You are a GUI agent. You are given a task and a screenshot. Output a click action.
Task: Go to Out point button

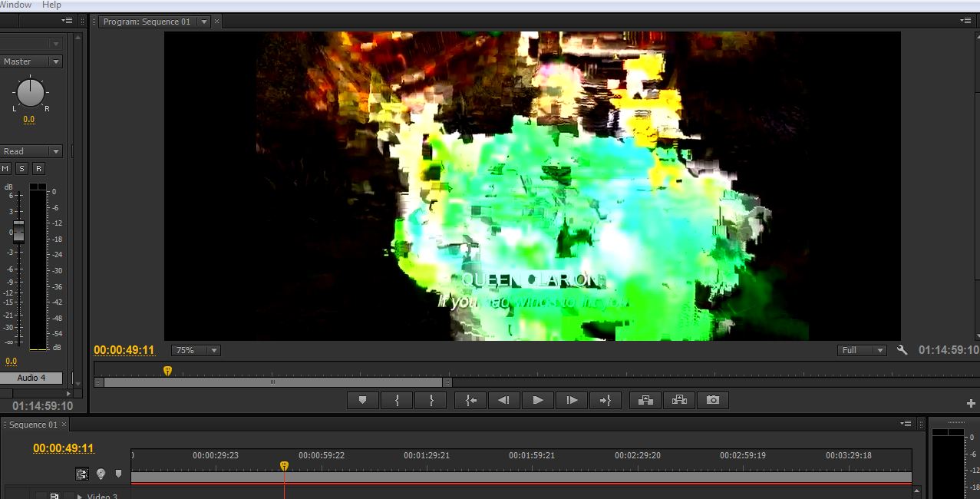[x=605, y=400]
